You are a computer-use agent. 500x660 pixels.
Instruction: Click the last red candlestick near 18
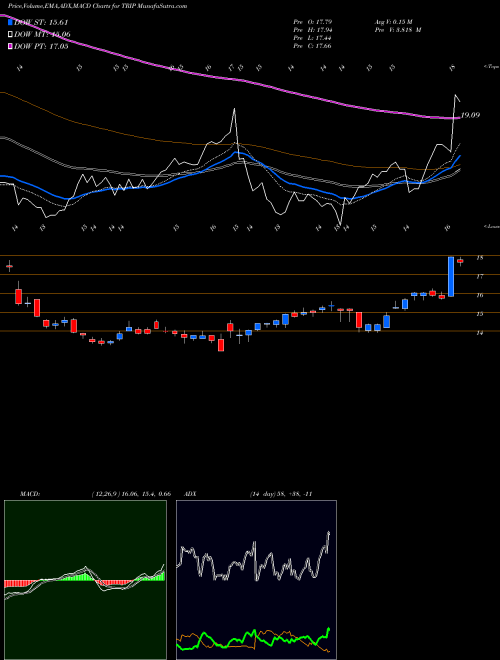(x=460, y=261)
